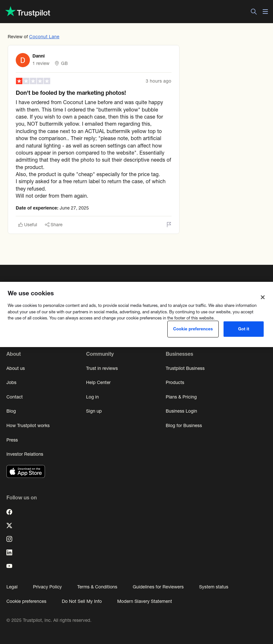Click Danni's orange avatar
This screenshot has width=273, height=644.
pyautogui.click(x=23, y=60)
